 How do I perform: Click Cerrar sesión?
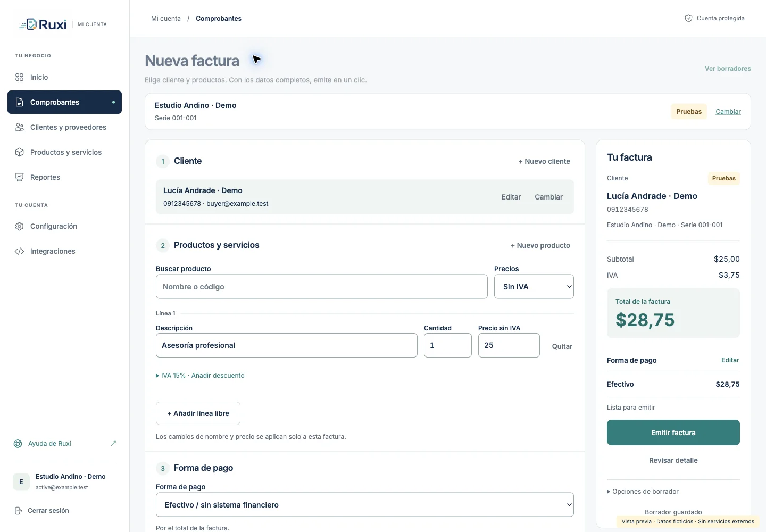(48, 511)
